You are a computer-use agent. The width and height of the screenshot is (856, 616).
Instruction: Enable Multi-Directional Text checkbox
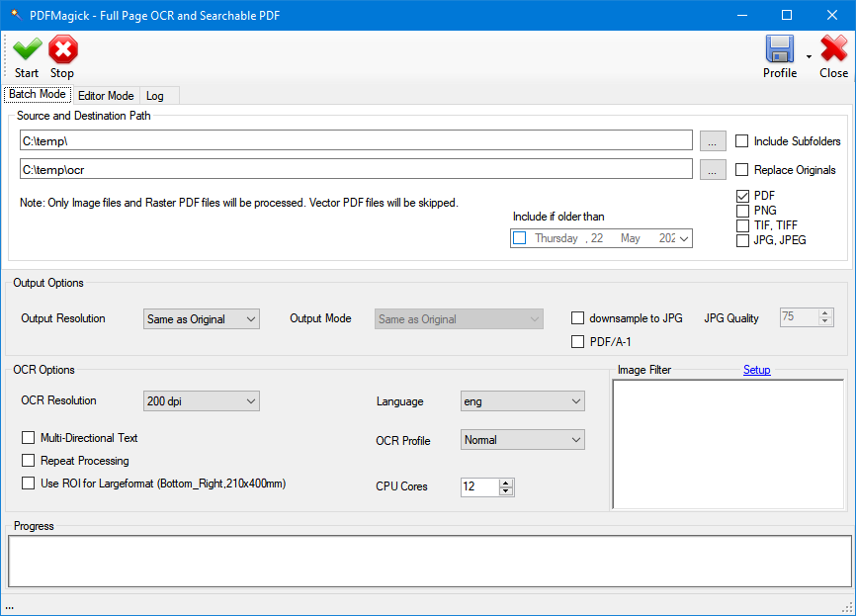28,437
